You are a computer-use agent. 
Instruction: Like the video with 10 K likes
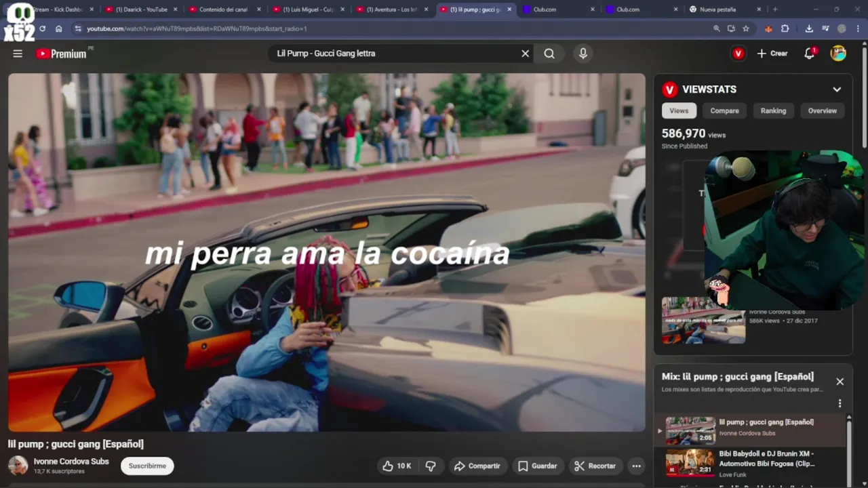(397, 466)
